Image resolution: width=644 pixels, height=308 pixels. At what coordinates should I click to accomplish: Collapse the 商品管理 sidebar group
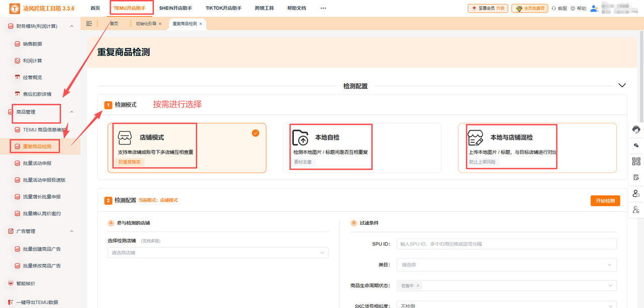coord(71,112)
